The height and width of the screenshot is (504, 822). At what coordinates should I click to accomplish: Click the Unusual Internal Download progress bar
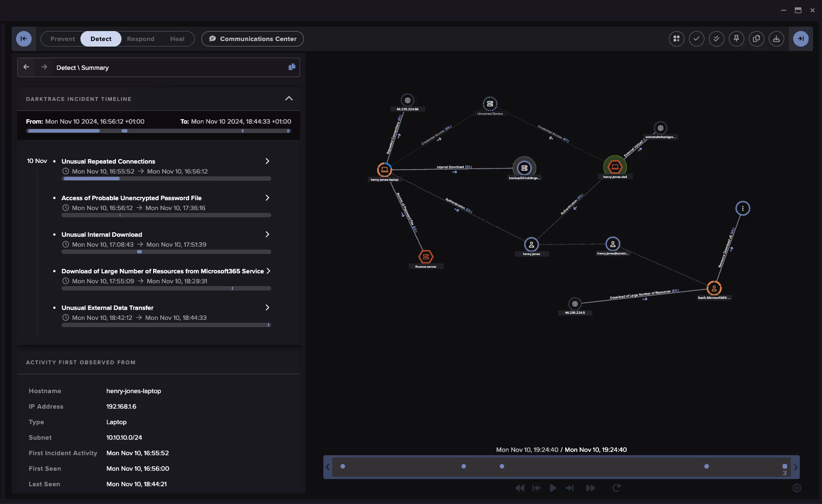[166, 252]
